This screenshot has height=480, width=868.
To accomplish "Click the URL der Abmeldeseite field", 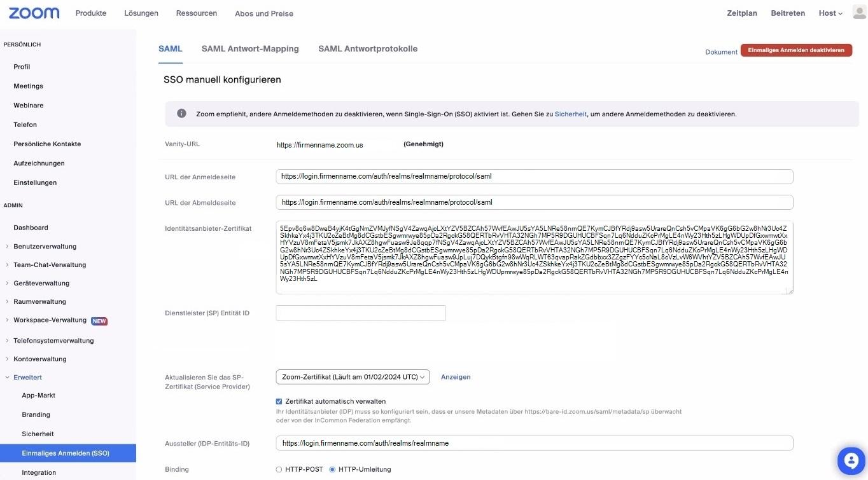I will [535, 202].
